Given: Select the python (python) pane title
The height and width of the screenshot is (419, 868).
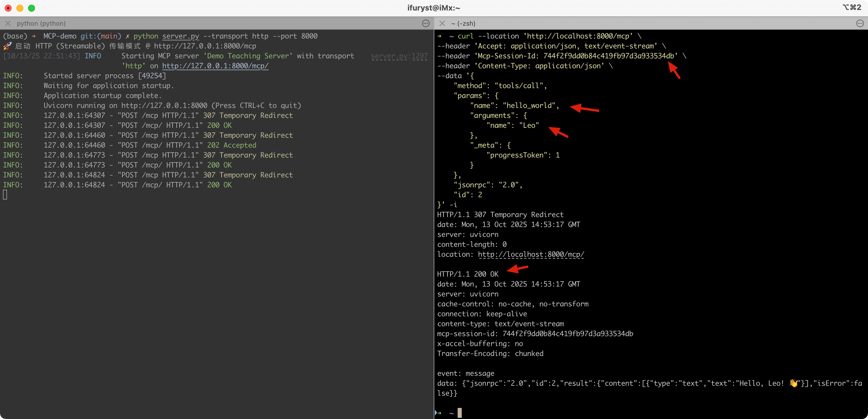Looking at the screenshot, I should tap(41, 23).
